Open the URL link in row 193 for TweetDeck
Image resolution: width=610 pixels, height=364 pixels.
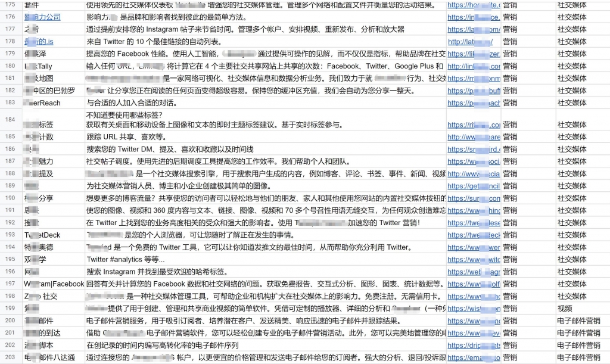tap(474, 235)
